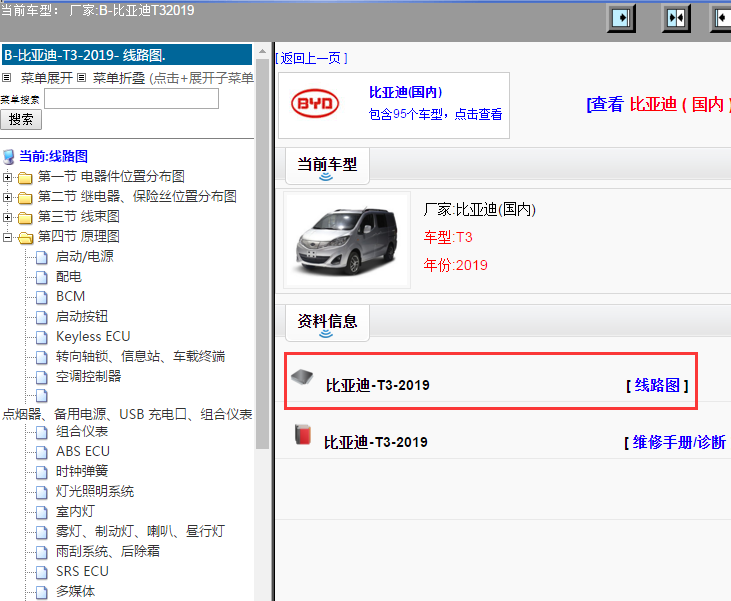Open the SRS ECU schematic

tap(82, 571)
